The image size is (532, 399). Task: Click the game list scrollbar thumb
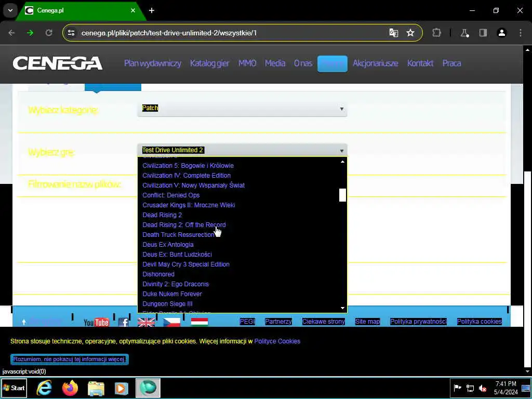342,195
